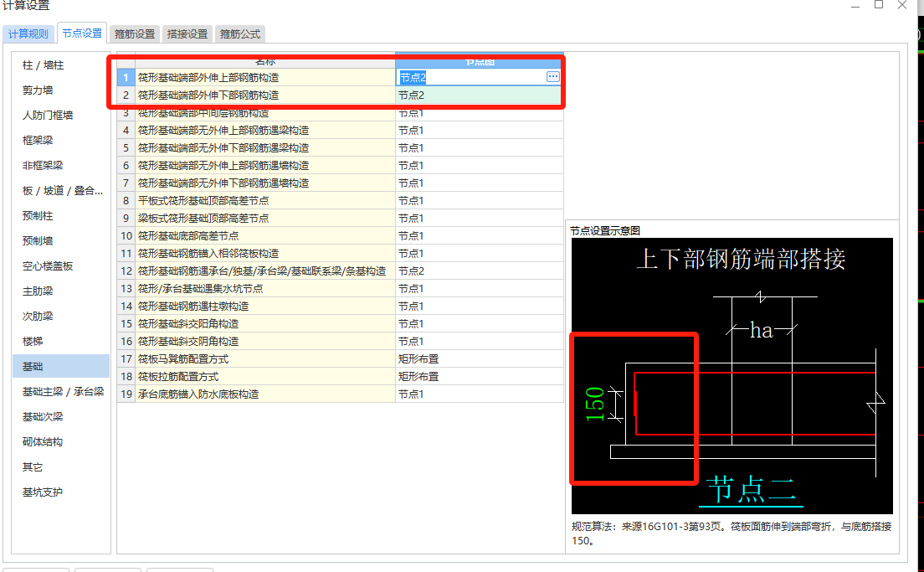Image resolution: width=924 pixels, height=572 pixels.
Task: Select 框架梁 category
Action: [38, 141]
